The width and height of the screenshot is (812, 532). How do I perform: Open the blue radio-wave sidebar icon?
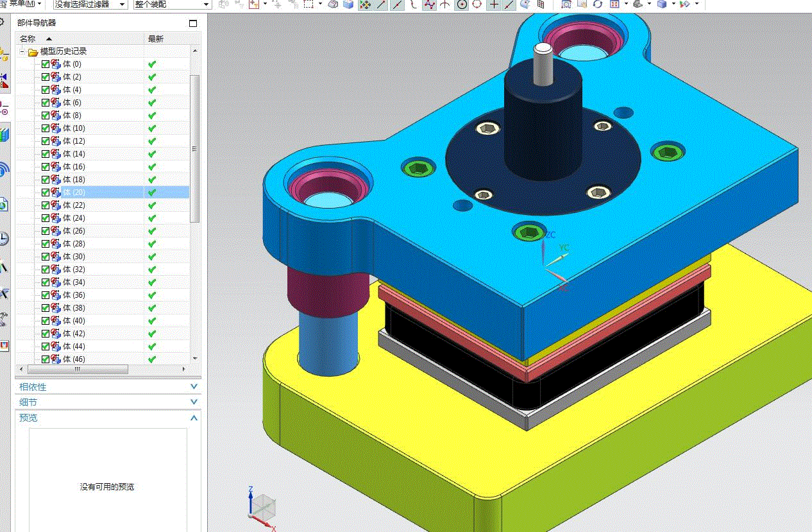click(x=4, y=169)
